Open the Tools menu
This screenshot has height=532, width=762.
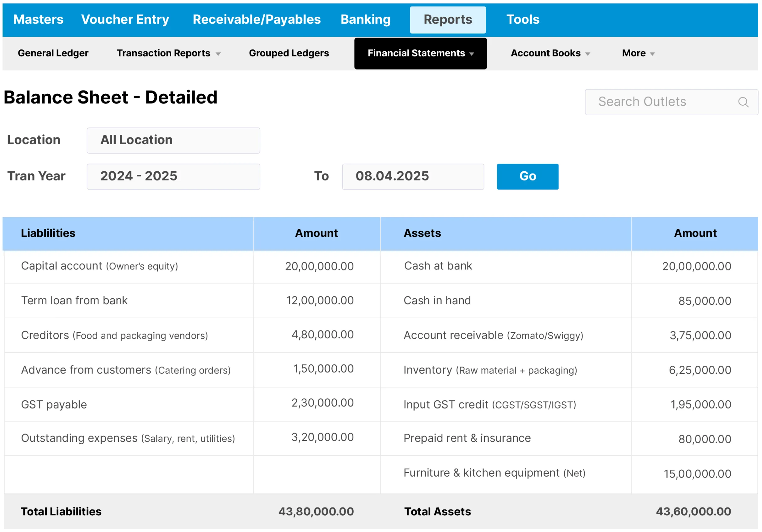[523, 19]
